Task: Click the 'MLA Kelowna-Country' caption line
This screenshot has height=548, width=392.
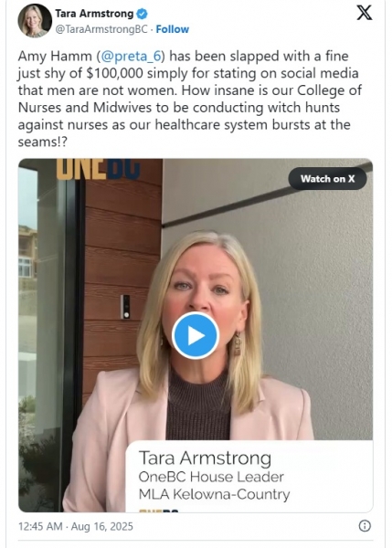Action: pos(214,494)
